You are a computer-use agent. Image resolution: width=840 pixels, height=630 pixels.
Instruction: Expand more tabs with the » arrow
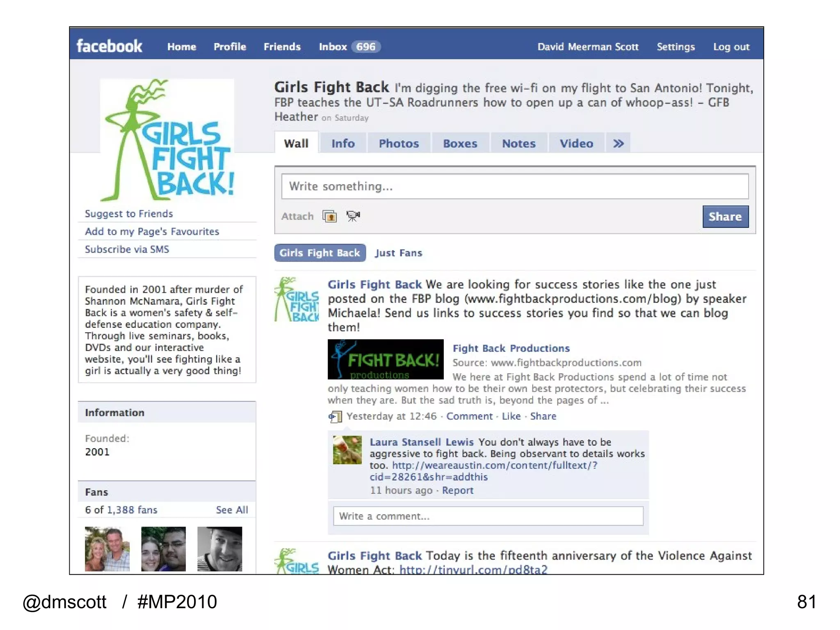[x=619, y=143]
